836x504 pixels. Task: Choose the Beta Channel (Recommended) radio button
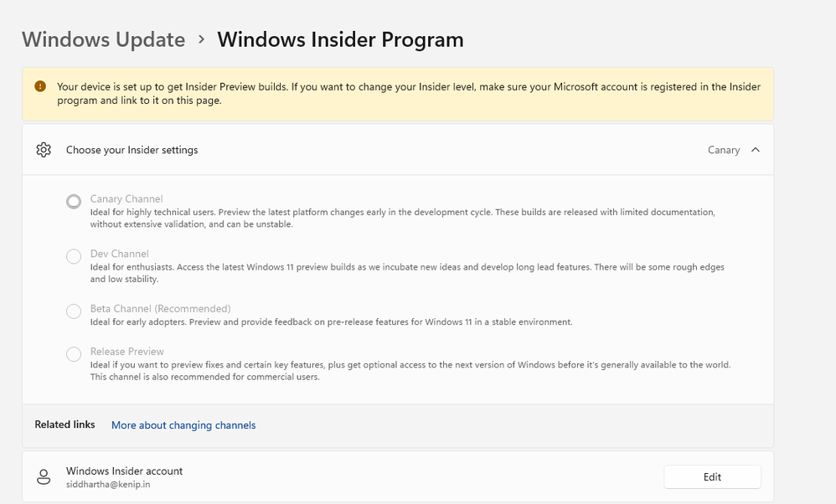pos(74,311)
